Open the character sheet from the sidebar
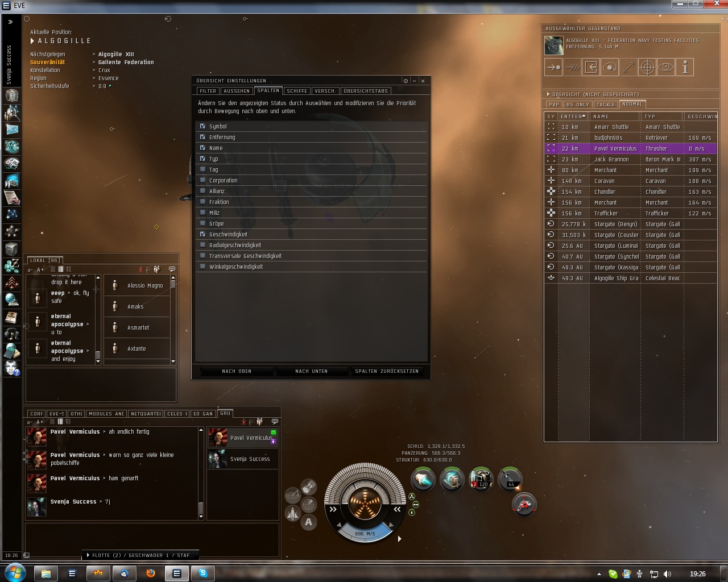Image resolution: width=728 pixels, height=582 pixels. coord(12,95)
